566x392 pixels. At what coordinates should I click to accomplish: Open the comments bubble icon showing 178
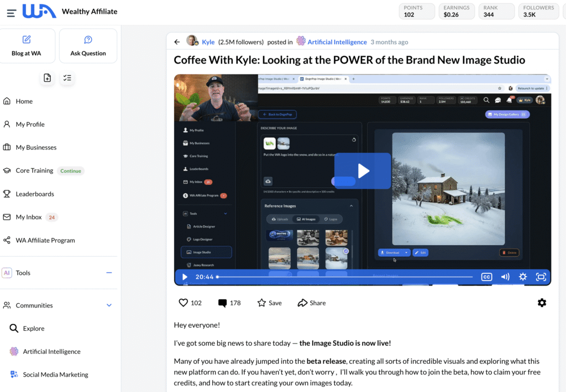coord(222,303)
